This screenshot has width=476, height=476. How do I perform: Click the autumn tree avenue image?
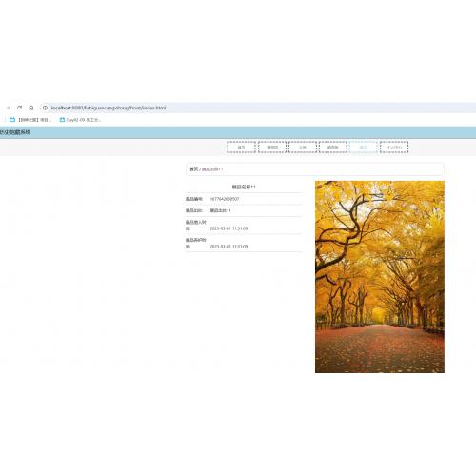point(380,277)
